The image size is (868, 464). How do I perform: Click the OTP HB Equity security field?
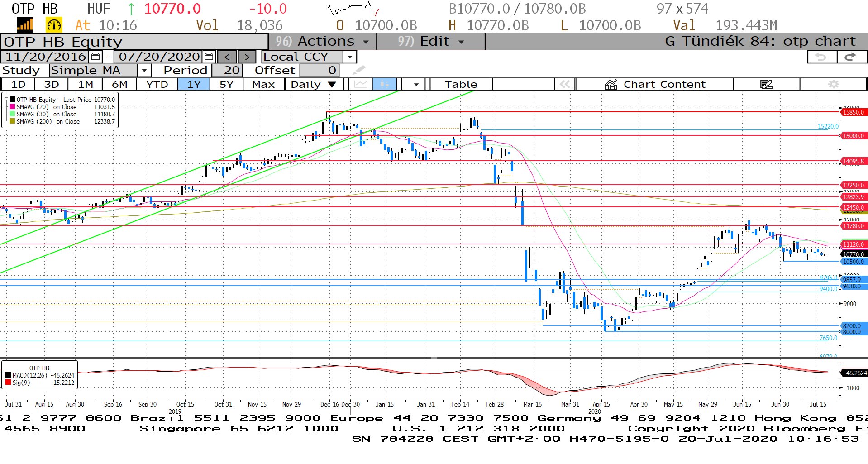coord(134,42)
